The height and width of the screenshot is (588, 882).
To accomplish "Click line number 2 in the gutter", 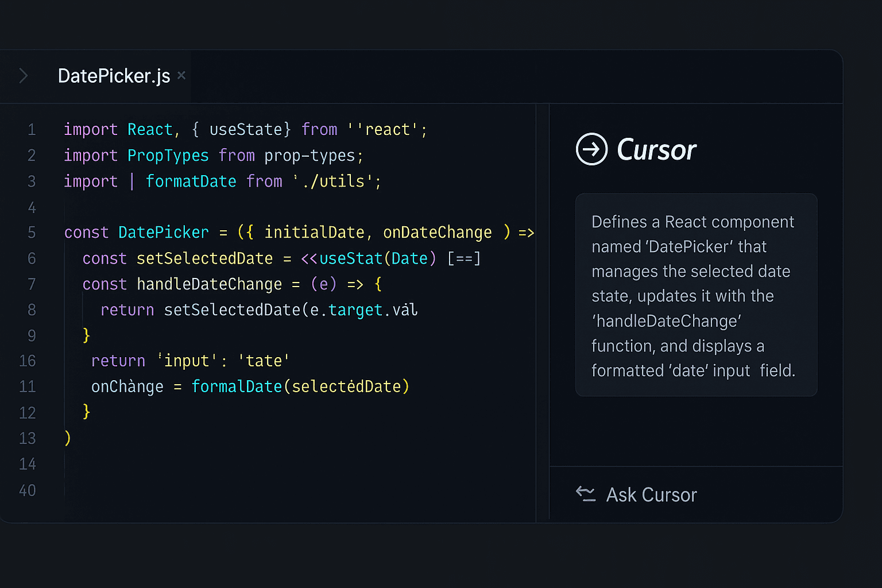I will (x=32, y=156).
